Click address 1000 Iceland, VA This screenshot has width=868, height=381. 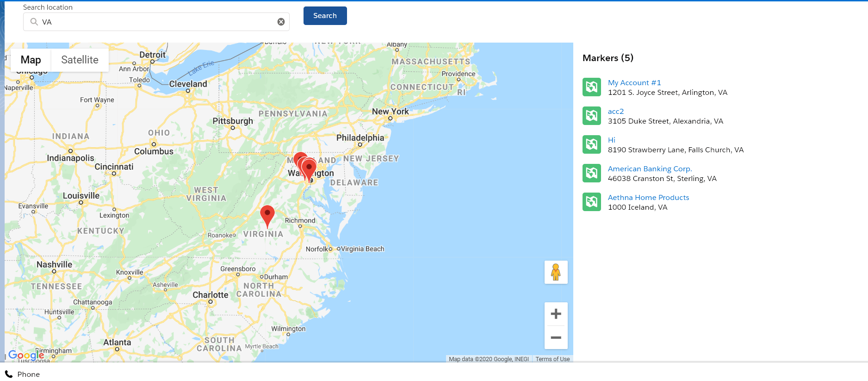coord(638,207)
